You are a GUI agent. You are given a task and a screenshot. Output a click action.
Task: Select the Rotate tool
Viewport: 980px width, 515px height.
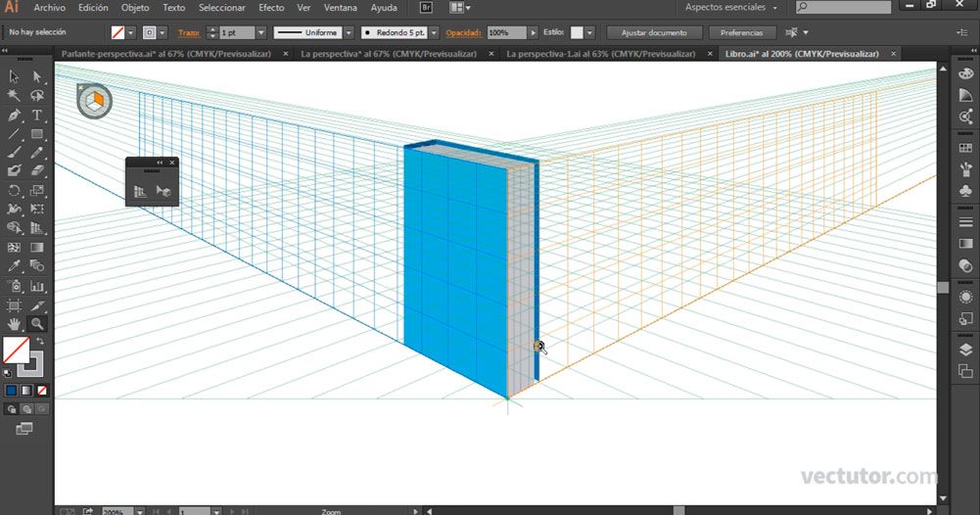pyautogui.click(x=14, y=190)
